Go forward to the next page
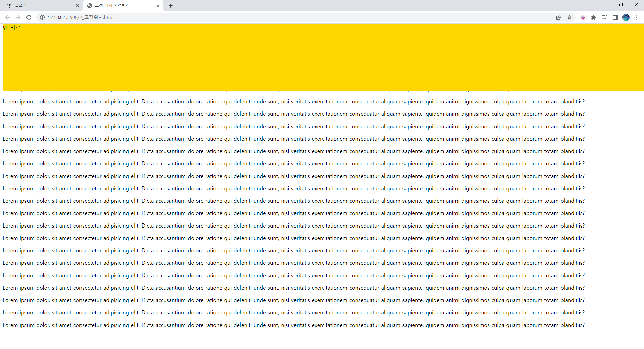The height and width of the screenshot is (349, 644). point(18,17)
